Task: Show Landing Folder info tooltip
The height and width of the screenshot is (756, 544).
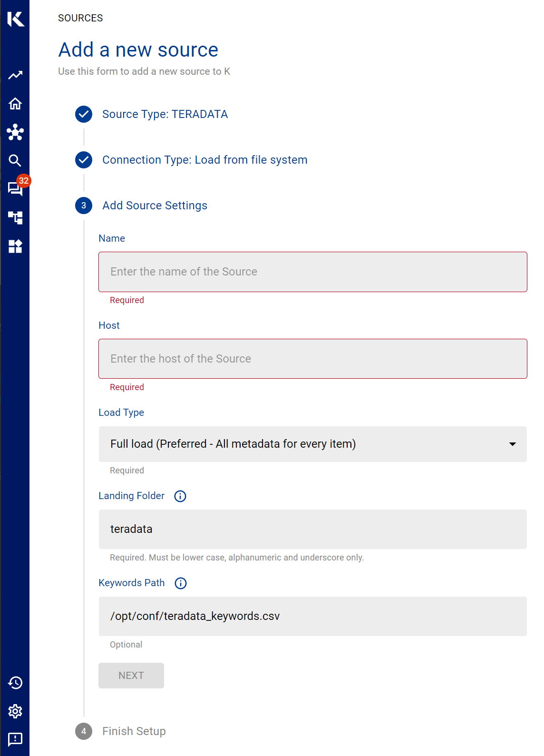Action: [180, 496]
